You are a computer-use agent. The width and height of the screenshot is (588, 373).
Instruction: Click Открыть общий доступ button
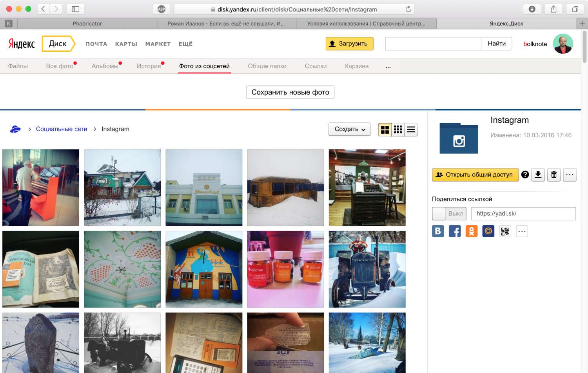(475, 175)
